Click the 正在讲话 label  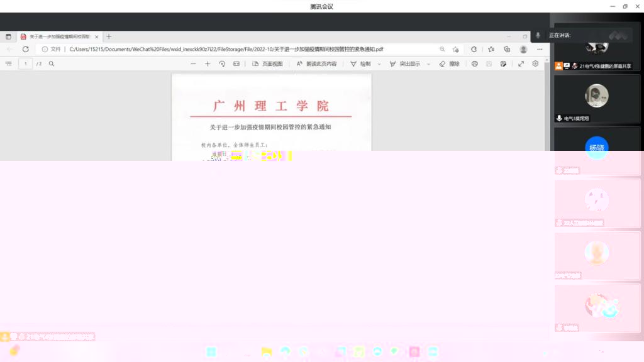[x=560, y=35]
